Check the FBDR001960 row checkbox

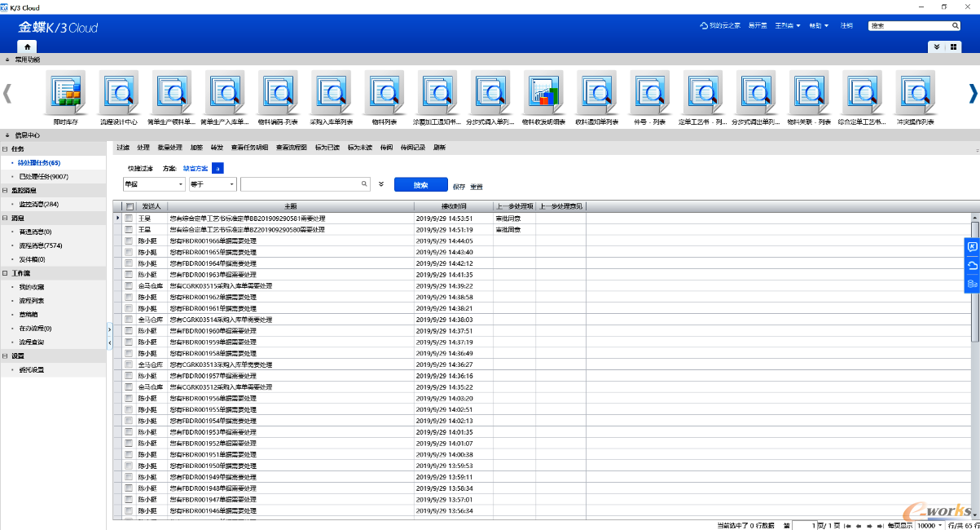(x=129, y=331)
